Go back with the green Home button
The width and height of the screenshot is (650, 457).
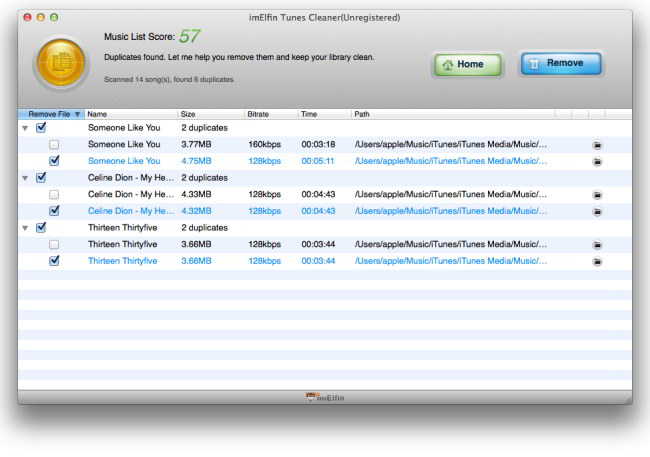pos(468,65)
